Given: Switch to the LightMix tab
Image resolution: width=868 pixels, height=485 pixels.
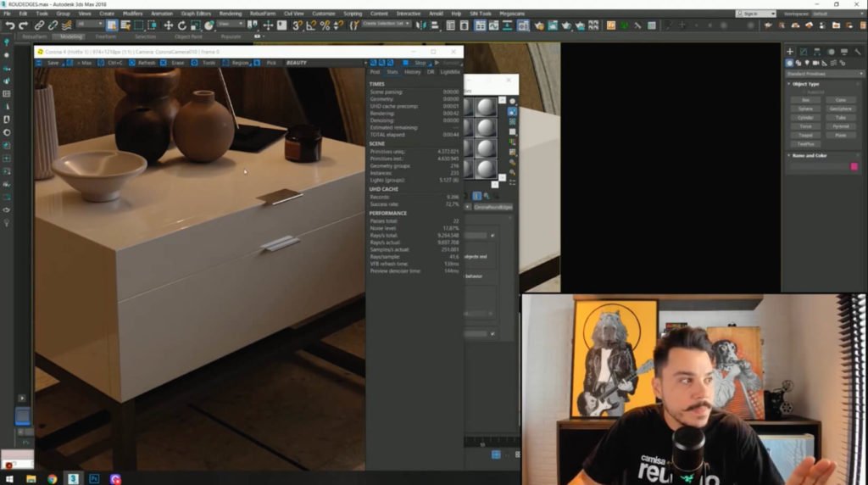Looking at the screenshot, I should click(450, 72).
